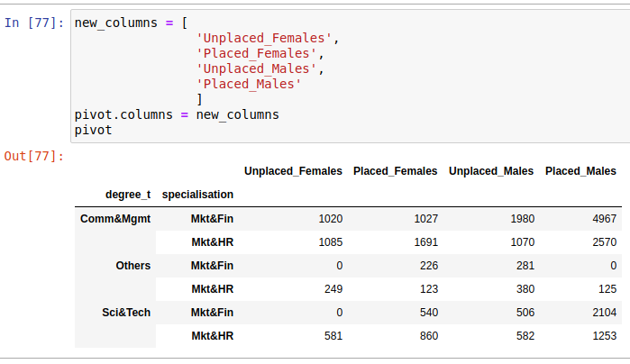Click the Mkt&Fin label in Sci&Tech row

pos(212,313)
